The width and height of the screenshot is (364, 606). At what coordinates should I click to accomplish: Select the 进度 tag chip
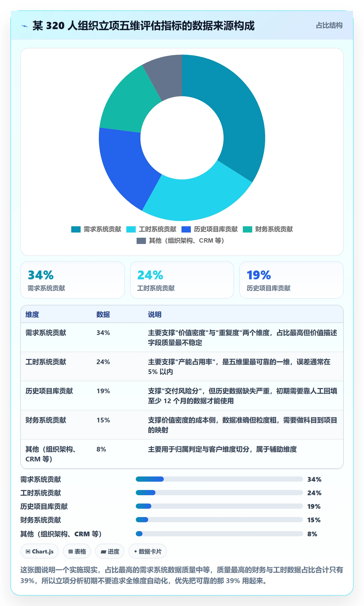point(110,551)
